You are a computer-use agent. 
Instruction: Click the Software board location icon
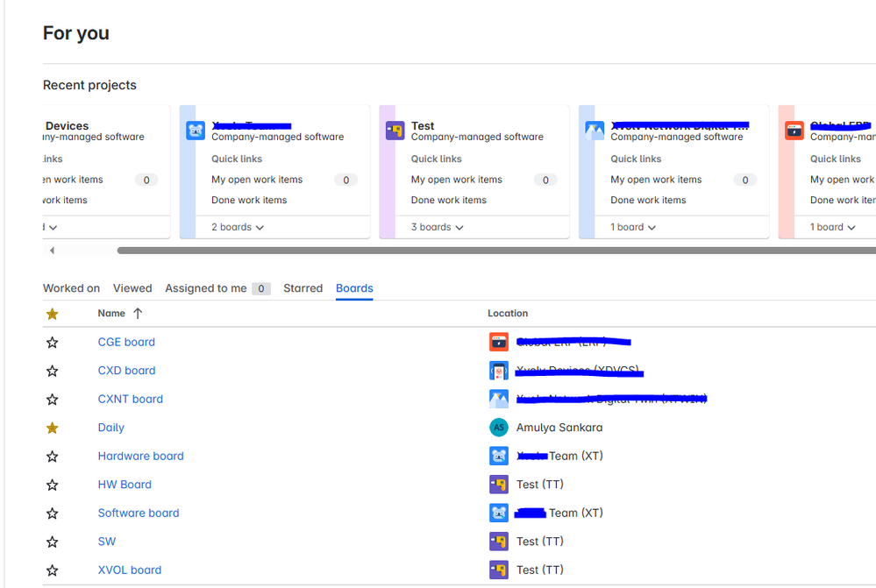point(499,513)
